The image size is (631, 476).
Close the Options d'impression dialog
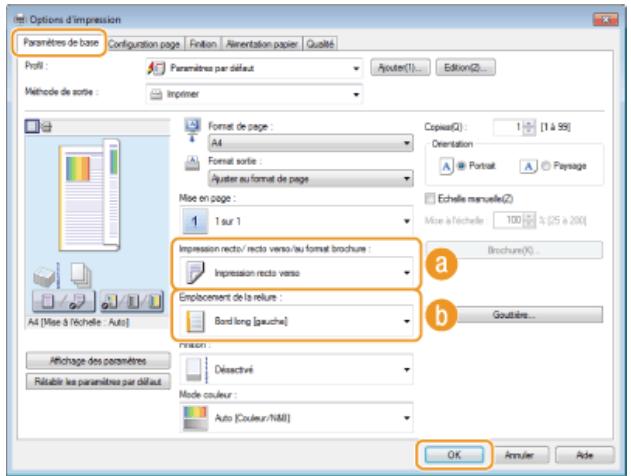(605, 19)
